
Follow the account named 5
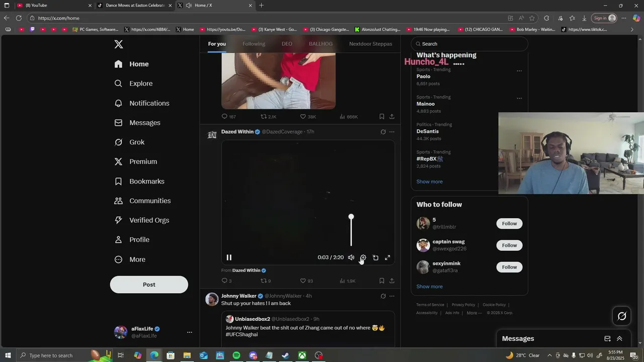click(x=509, y=223)
